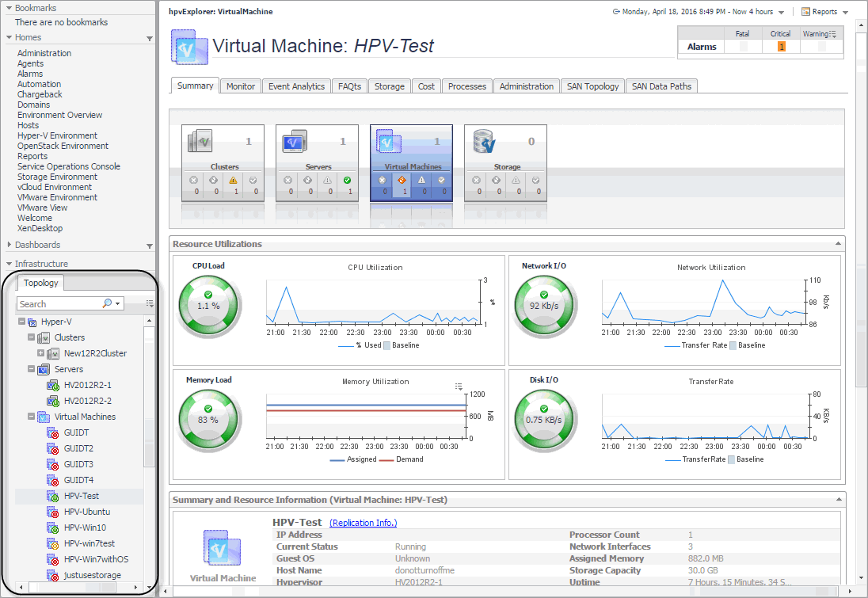868x598 pixels.
Task: Switch to the Event Analytics tab
Action: 297,86
